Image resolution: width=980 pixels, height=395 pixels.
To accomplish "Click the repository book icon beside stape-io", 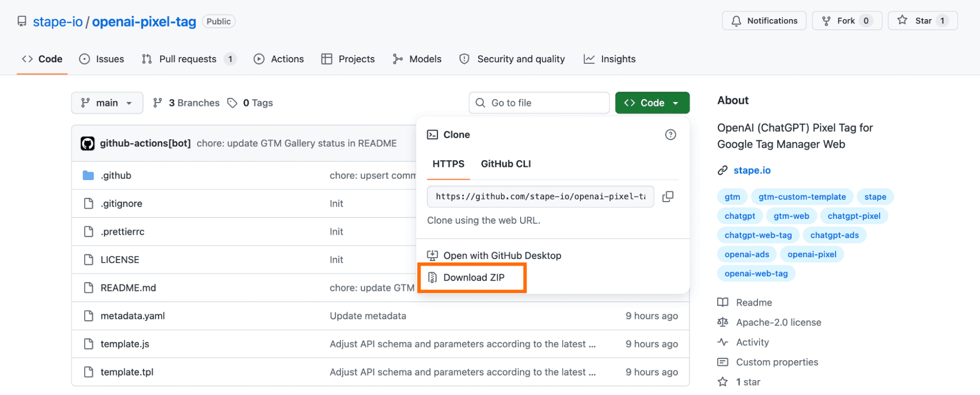I will pyautogui.click(x=22, y=21).
